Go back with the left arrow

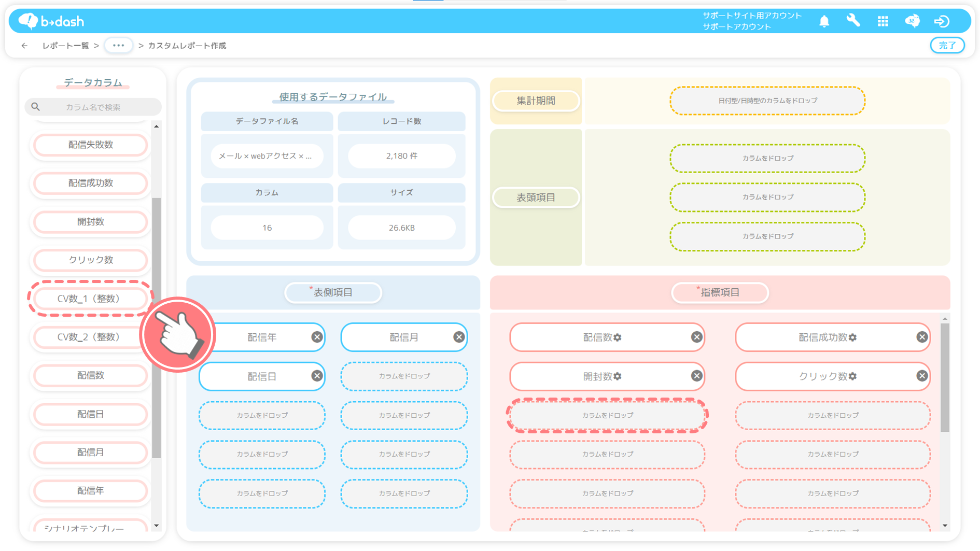tap(24, 46)
